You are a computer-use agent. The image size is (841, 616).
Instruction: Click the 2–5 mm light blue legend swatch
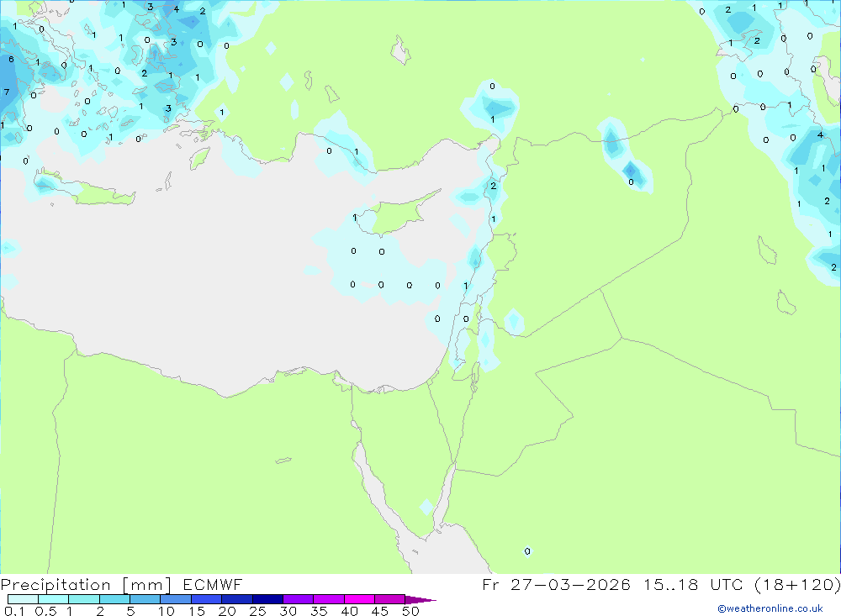(x=114, y=599)
